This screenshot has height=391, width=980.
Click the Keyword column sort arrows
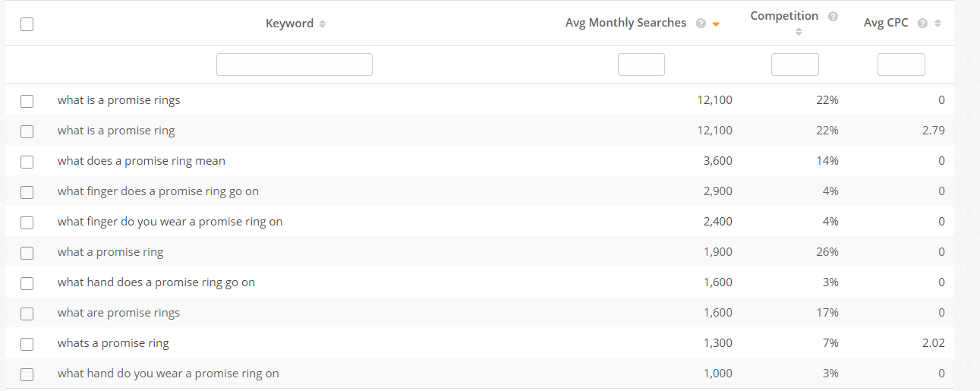point(323,24)
